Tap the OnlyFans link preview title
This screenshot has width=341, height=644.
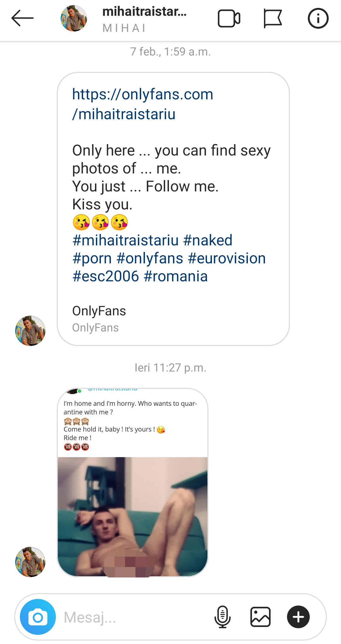99,311
